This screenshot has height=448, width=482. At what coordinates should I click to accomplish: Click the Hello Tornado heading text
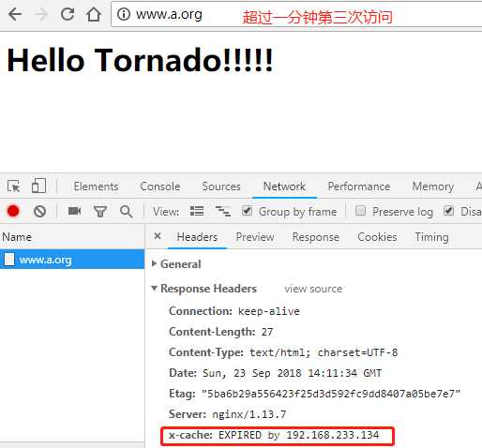pyautogui.click(x=140, y=60)
